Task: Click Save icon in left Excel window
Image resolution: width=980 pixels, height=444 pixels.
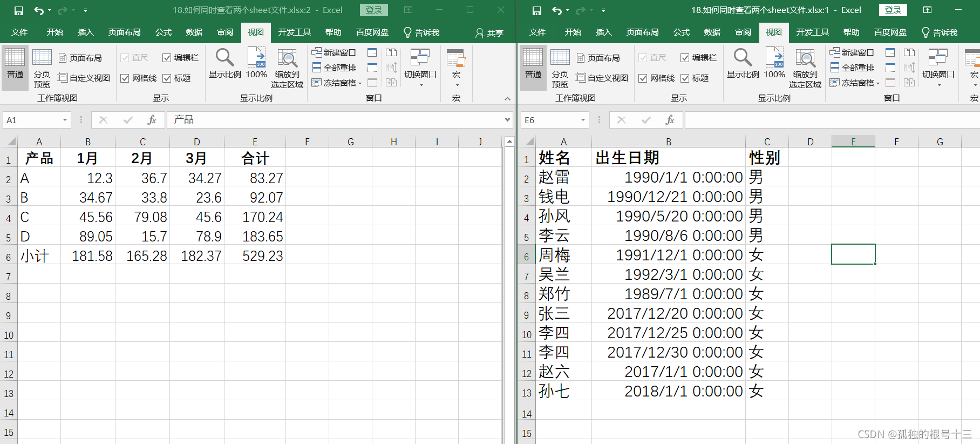Action: (19, 10)
